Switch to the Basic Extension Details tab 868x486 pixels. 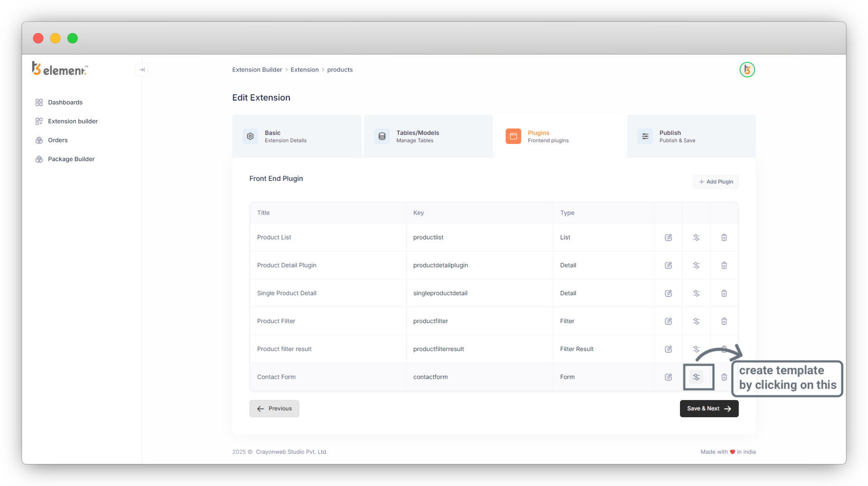click(x=296, y=136)
